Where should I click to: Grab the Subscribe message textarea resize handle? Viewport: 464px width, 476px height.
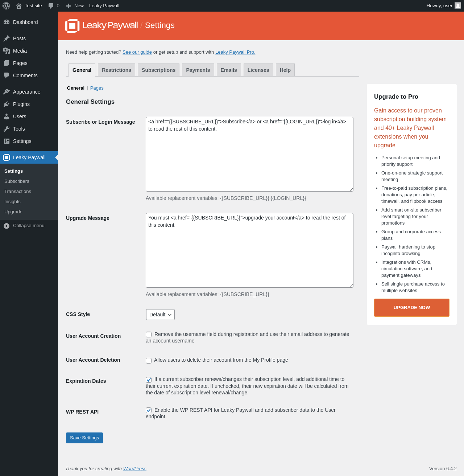351,189
